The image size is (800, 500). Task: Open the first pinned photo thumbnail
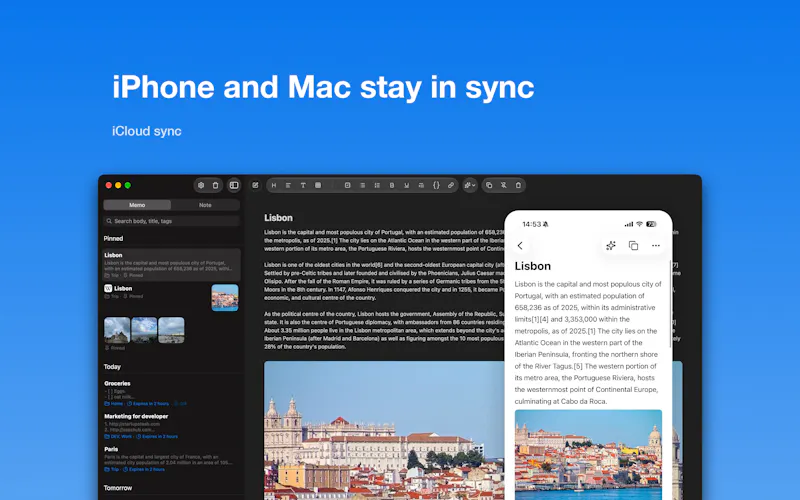tap(117, 330)
